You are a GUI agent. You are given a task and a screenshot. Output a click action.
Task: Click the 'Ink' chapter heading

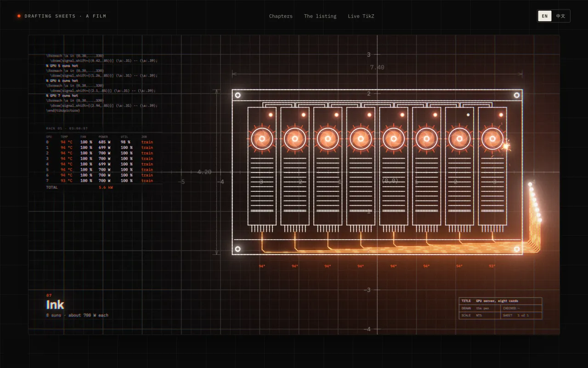click(x=55, y=305)
